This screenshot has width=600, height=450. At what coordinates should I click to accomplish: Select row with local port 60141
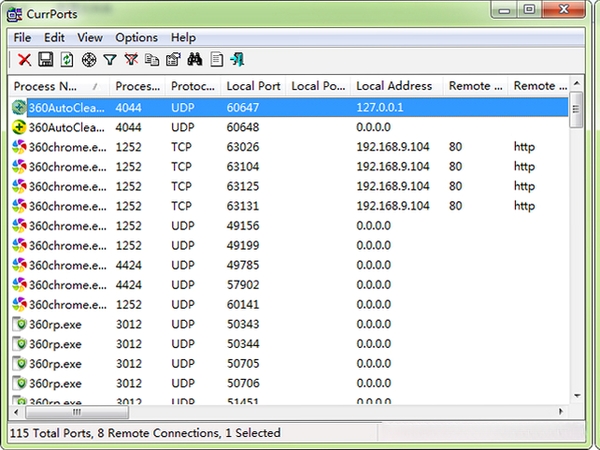tap(290, 305)
